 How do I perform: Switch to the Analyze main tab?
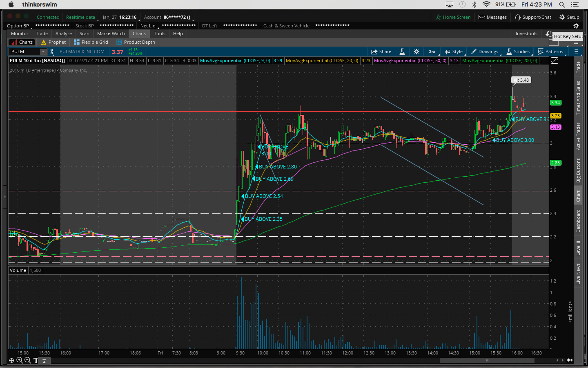pyautogui.click(x=64, y=34)
